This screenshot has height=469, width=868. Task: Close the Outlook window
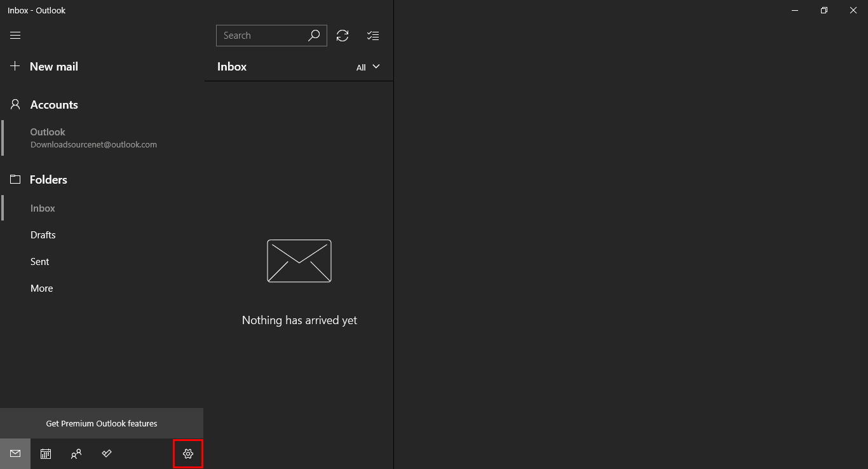point(853,10)
